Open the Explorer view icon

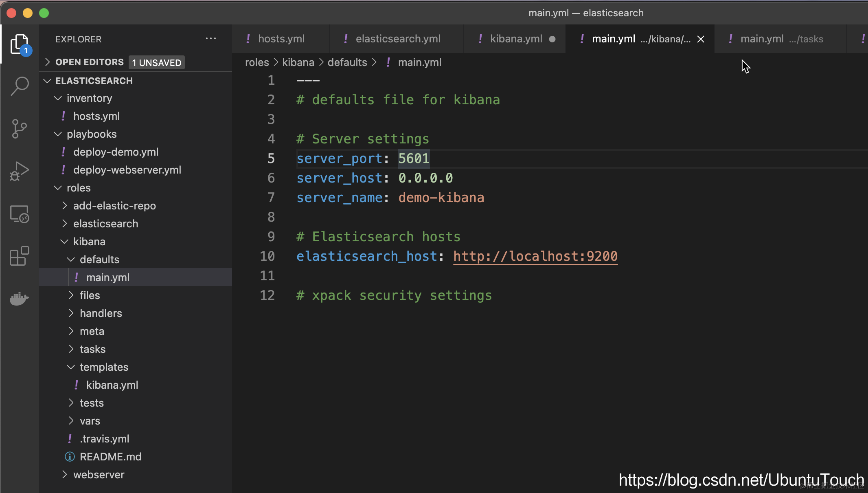pyautogui.click(x=19, y=44)
